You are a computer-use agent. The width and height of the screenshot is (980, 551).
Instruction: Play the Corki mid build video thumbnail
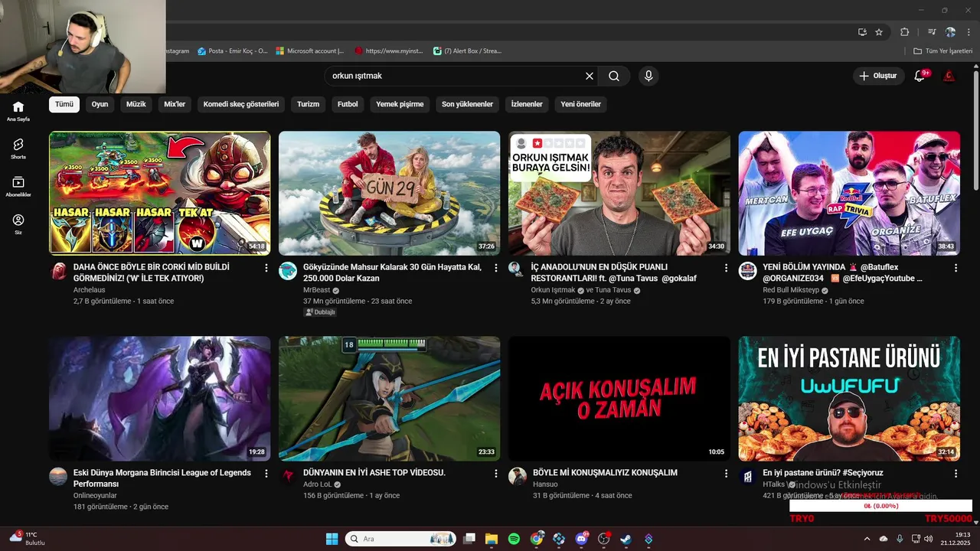pyautogui.click(x=159, y=193)
